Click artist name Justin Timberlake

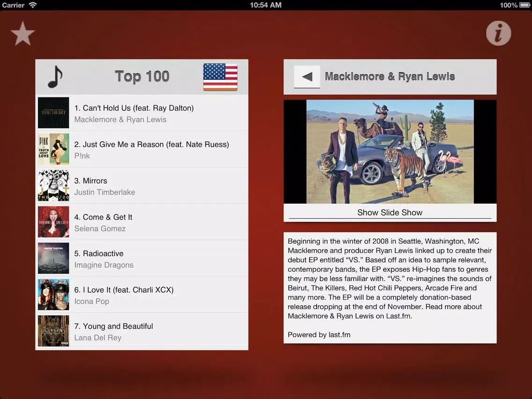[x=104, y=192]
